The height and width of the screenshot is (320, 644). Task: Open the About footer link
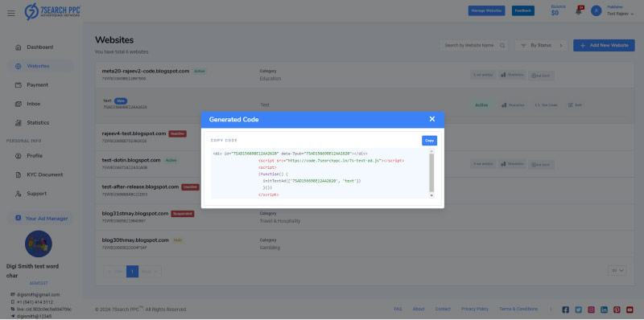click(x=419, y=309)
